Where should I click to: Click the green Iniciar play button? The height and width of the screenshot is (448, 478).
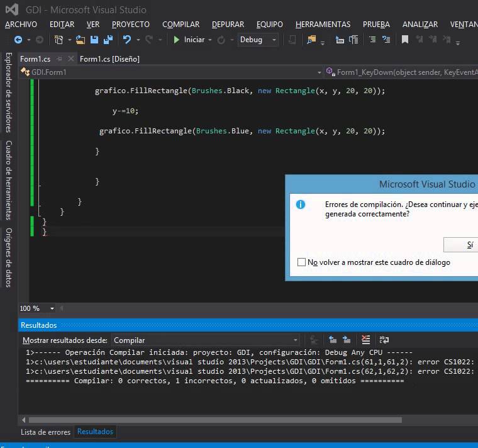point(176,40)
